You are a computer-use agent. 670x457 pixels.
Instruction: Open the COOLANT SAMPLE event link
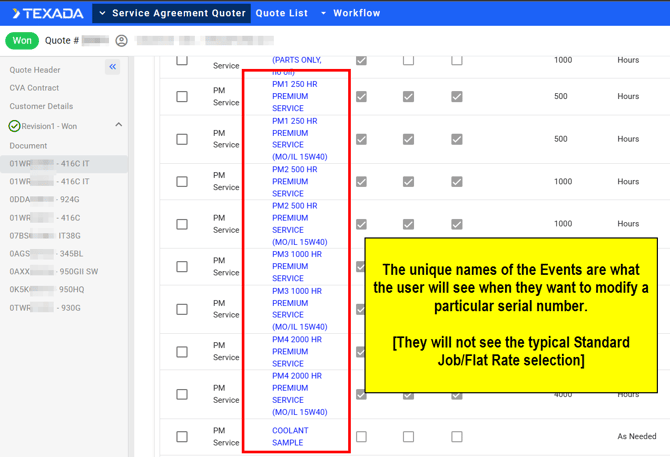pos(290,436)
